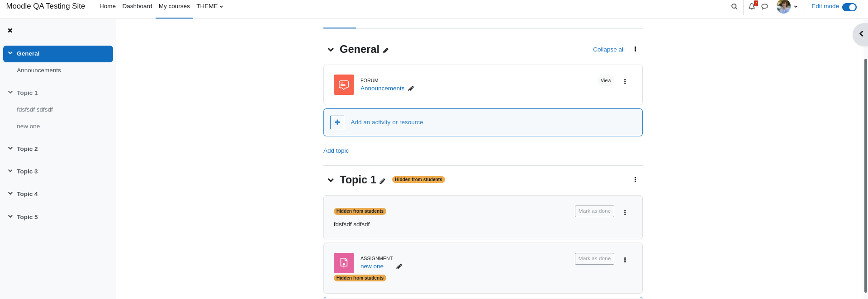Open Announcements activity actions menu
868x299 pixels.
[x=625, y=82]
